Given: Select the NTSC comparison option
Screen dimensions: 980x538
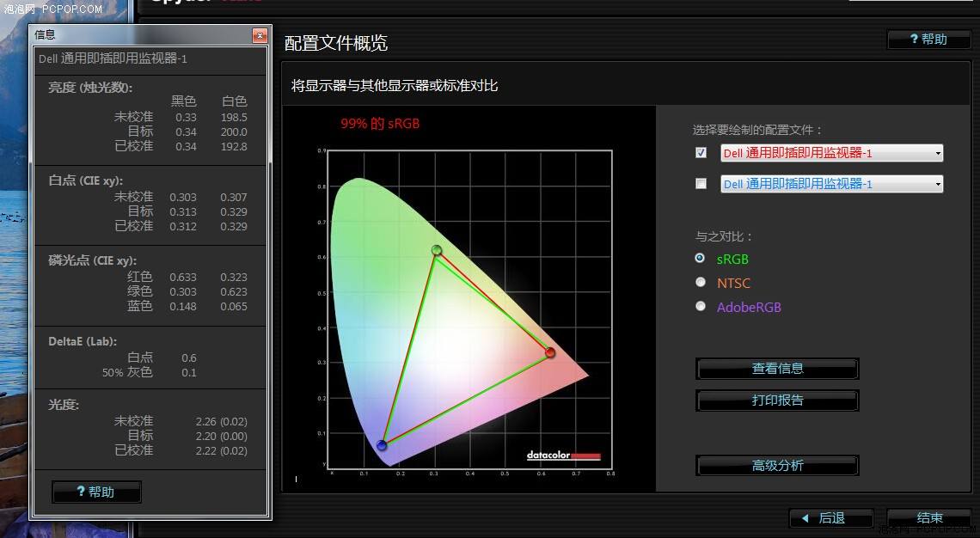Looking at the screenshot, I should click(x=701, y=283).
